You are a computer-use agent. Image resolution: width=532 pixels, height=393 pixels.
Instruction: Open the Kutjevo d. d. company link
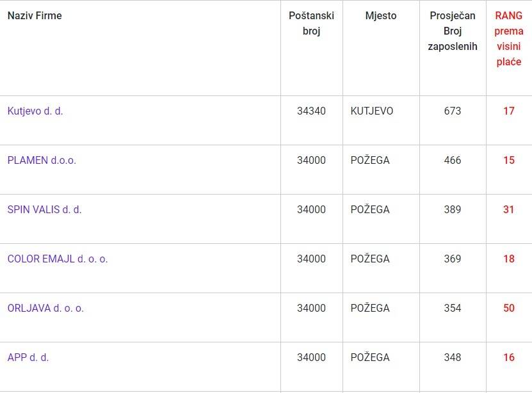(x=35, y=111)
